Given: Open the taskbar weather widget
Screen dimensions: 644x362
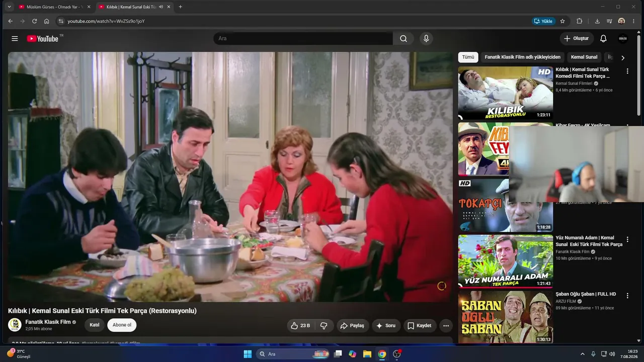Looking at the screenshot, I should tap(19, 354).
